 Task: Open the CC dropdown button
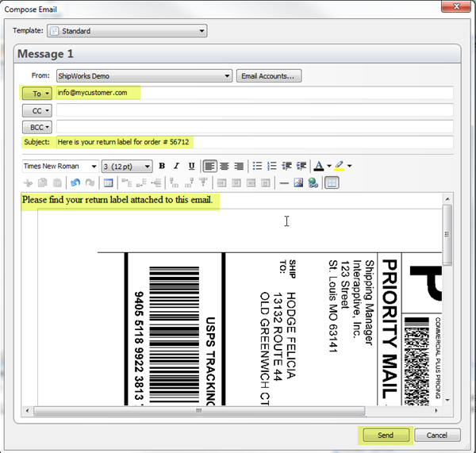(37, 110)
